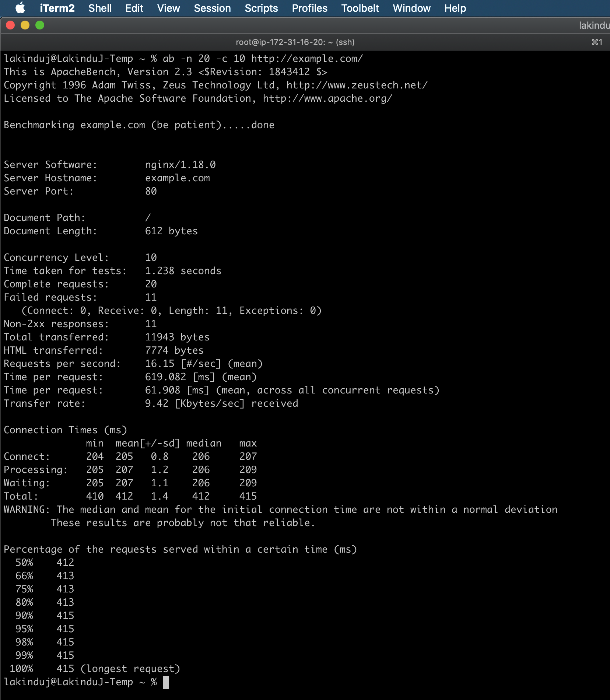This screenshot has height=700, width=610.
Task: Click the nginx/1.18.0 server software value
Action: (x=180, y=165)
